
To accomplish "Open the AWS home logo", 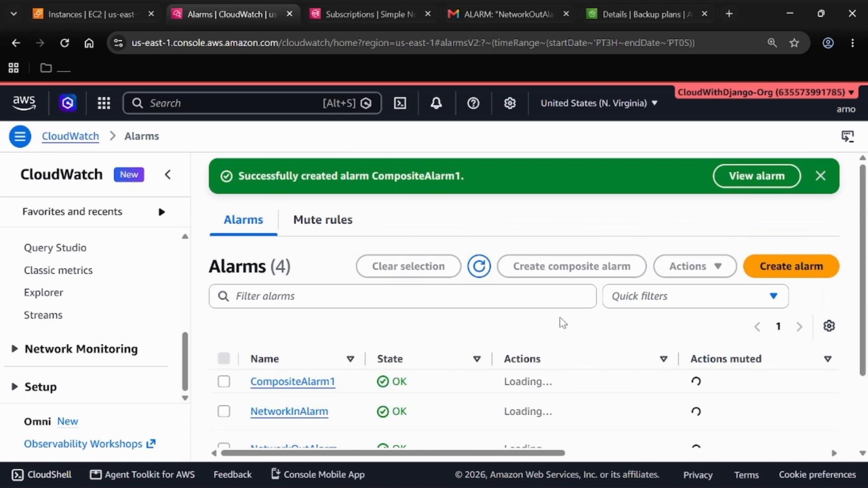I will coord(24,103).
